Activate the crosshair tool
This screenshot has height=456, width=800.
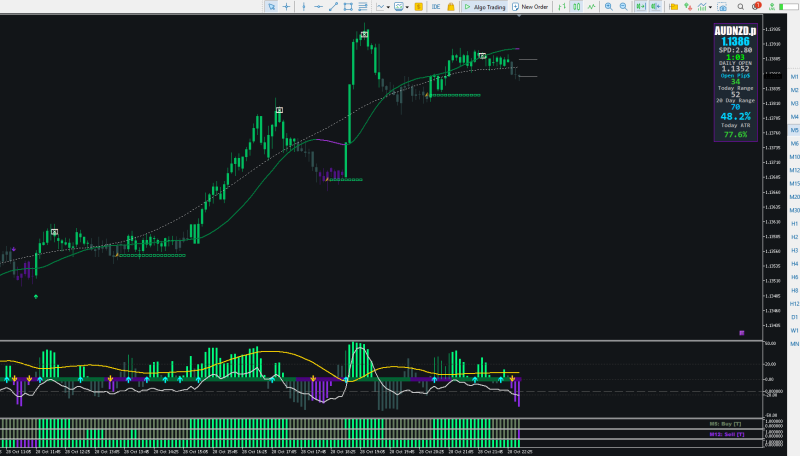coord(286,7)
